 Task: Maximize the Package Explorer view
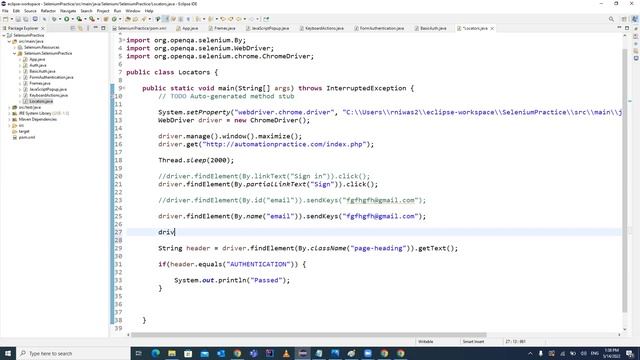click(103, 29)
